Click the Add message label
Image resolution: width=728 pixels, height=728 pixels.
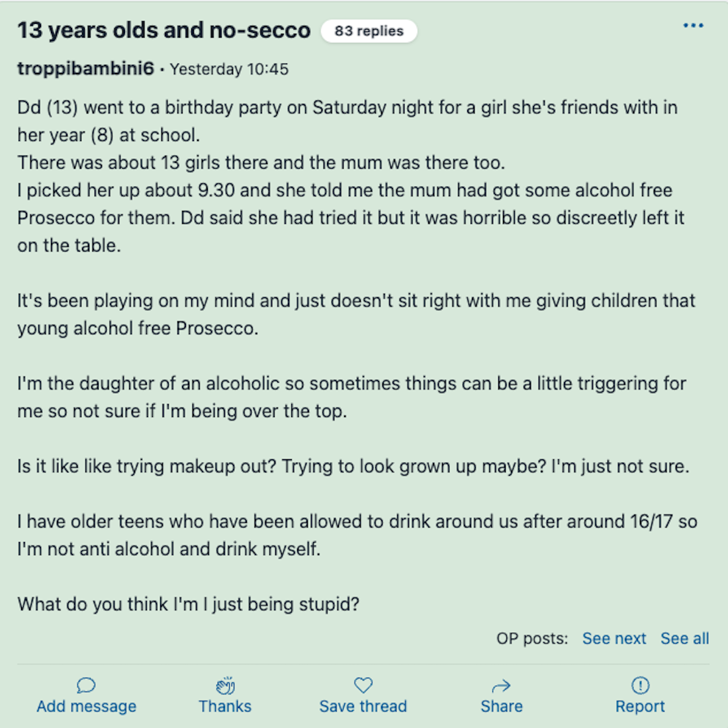(x=86, y=706)
